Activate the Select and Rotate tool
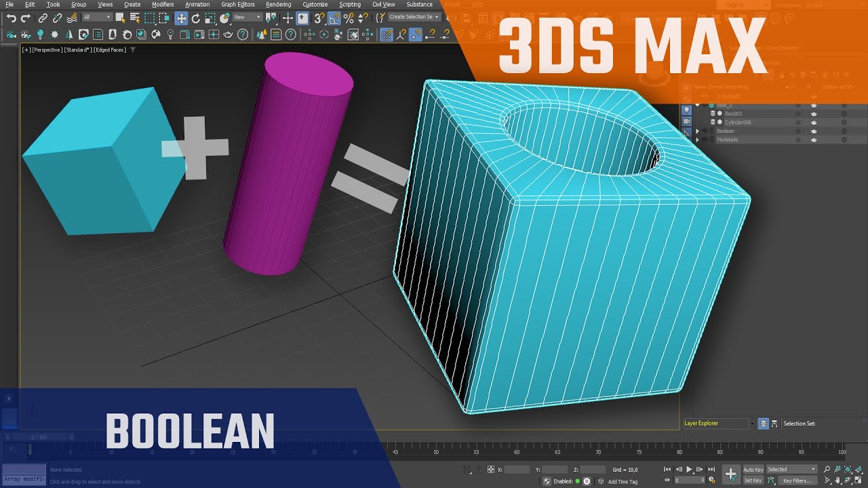 tap(196, 18)
